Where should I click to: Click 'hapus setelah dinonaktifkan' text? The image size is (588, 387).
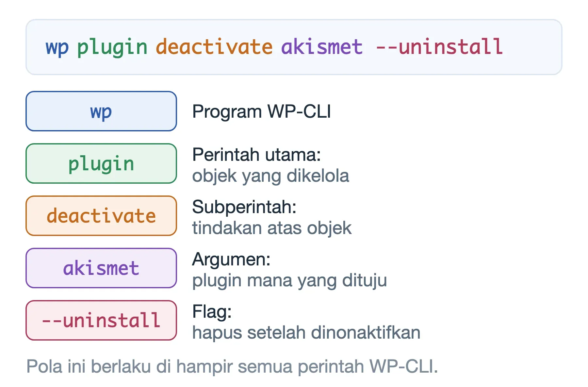[306, 333]
